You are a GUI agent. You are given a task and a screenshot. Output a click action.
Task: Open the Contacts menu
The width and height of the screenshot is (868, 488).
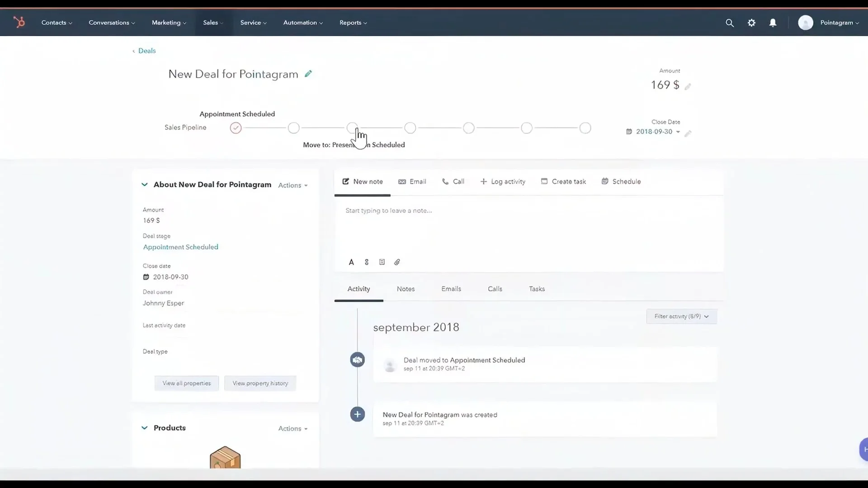57,23
